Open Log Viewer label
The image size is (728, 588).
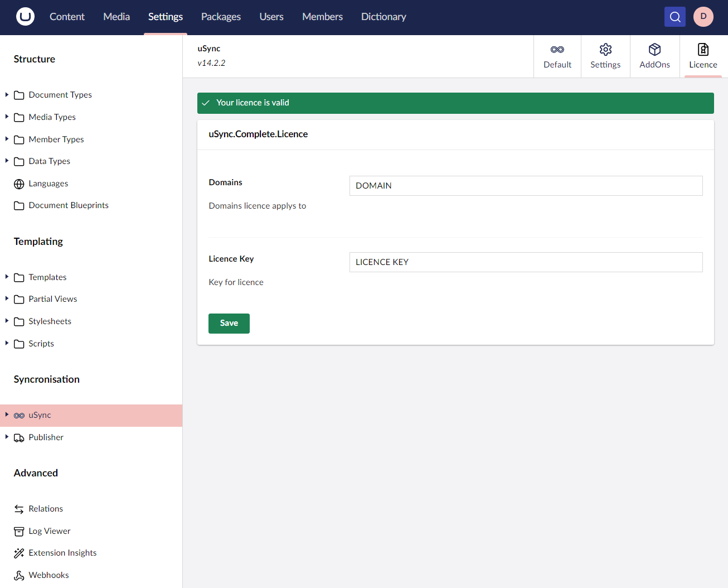[x=50, y=531]
